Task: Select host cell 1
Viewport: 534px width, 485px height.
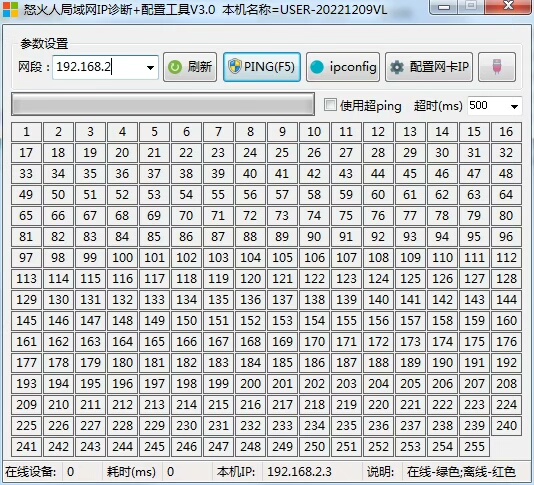Action: coord(27,132)
